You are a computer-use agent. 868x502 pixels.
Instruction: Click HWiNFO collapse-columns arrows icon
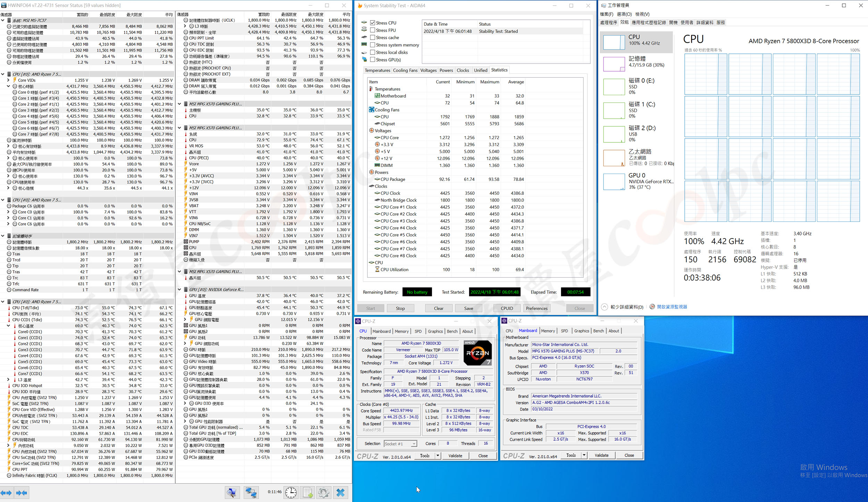coord(22,493)
